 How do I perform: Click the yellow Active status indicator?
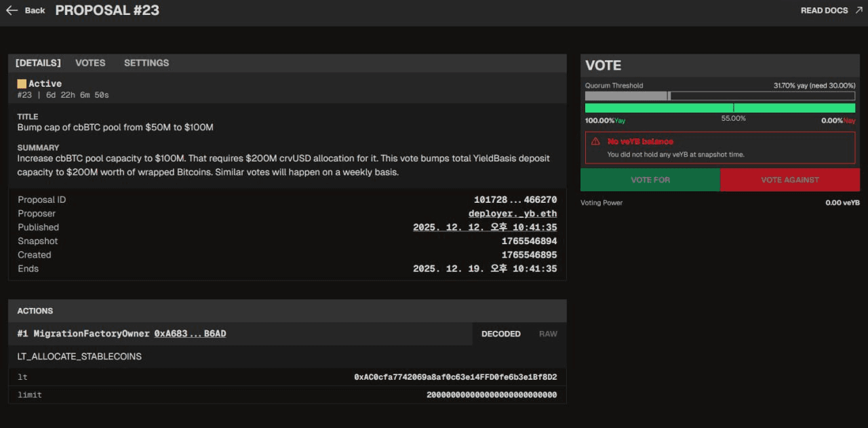point(20,83)
